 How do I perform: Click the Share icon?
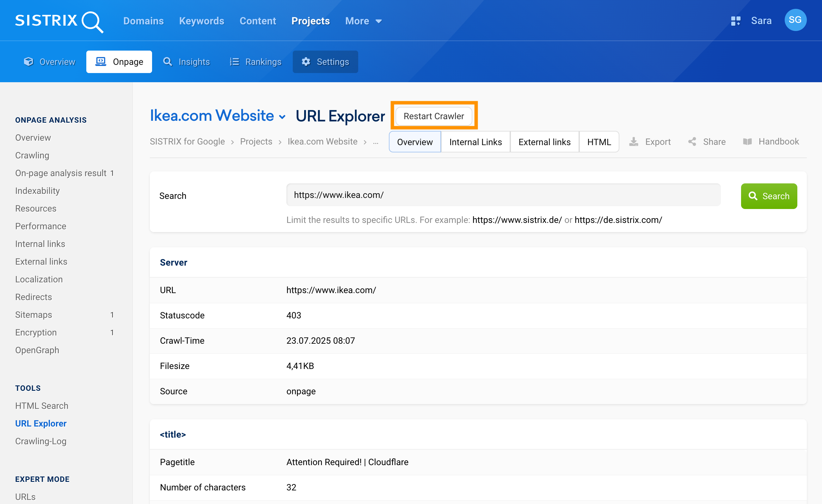(692, 142)
